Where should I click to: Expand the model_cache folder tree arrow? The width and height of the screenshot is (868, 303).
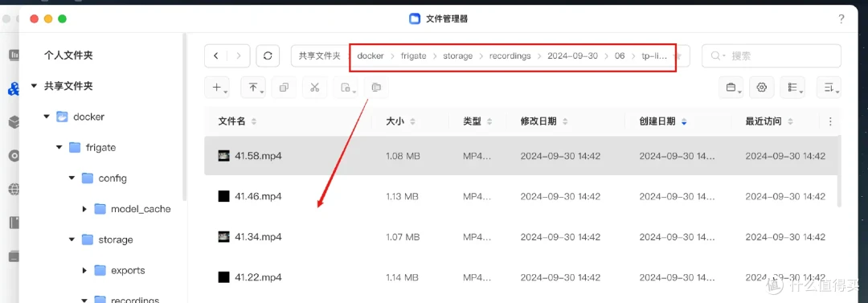point(84,209)
